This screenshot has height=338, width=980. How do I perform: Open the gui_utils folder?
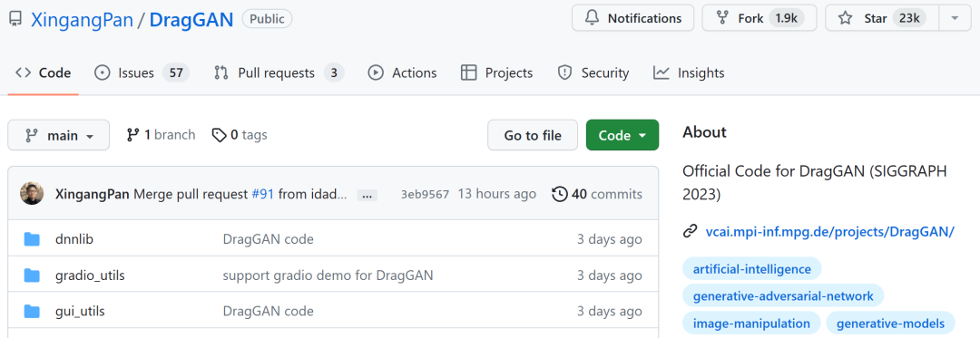[x=80, y=311]
